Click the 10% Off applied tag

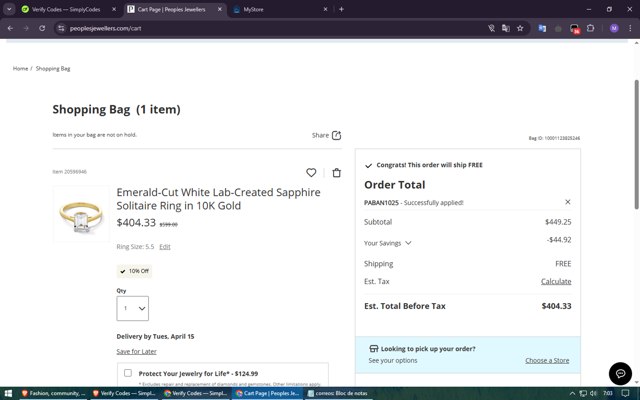coord(135,271)
